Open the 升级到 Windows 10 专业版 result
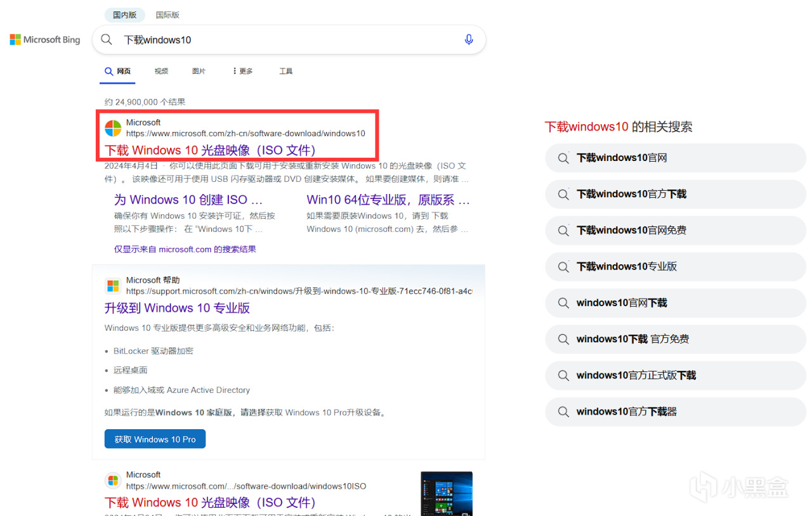The width and height of the screenshot is (812, 516). coord(177,308)
